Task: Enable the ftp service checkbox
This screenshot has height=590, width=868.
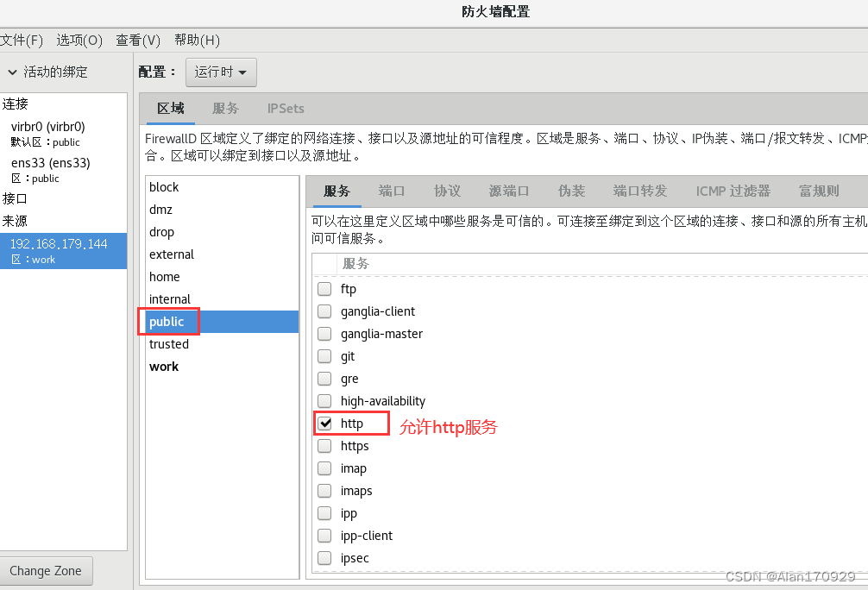Action: [x=324, y=289]
